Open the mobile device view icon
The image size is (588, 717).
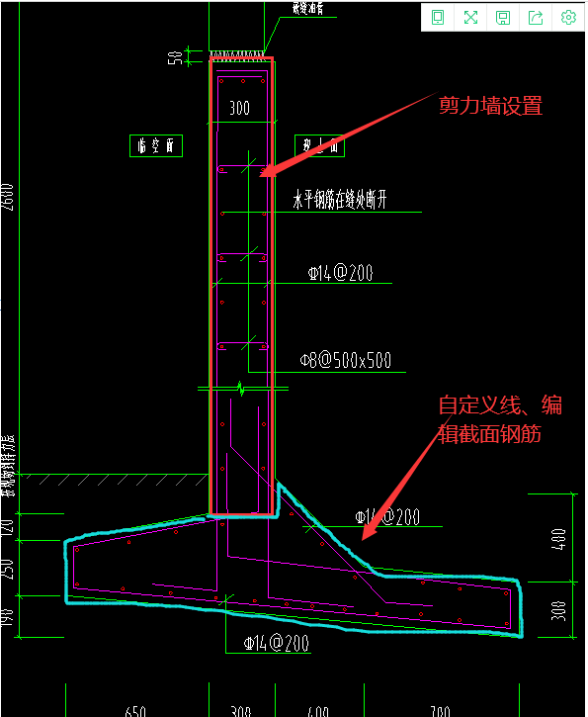click(x=438, y=18)
